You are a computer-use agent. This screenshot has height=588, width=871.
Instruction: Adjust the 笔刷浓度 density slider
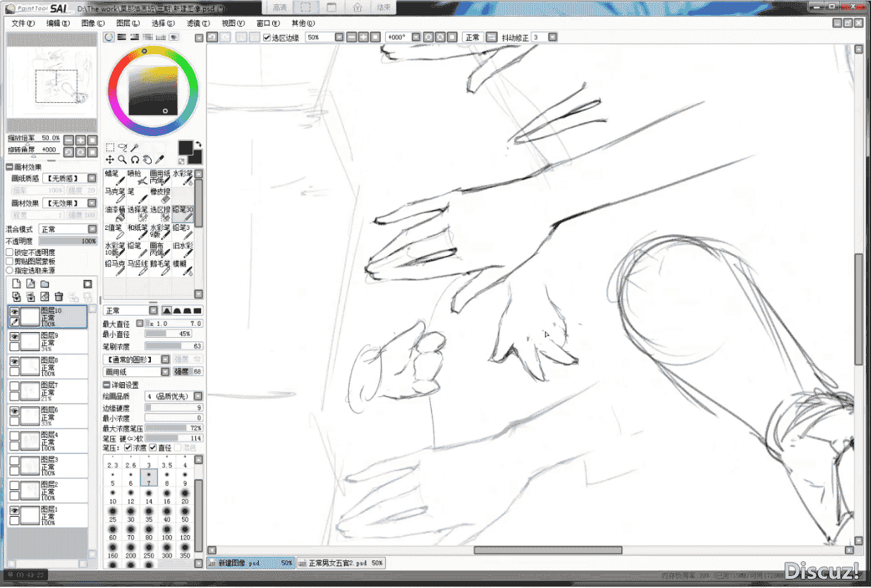pyautogui.click(x=173, y=346)
